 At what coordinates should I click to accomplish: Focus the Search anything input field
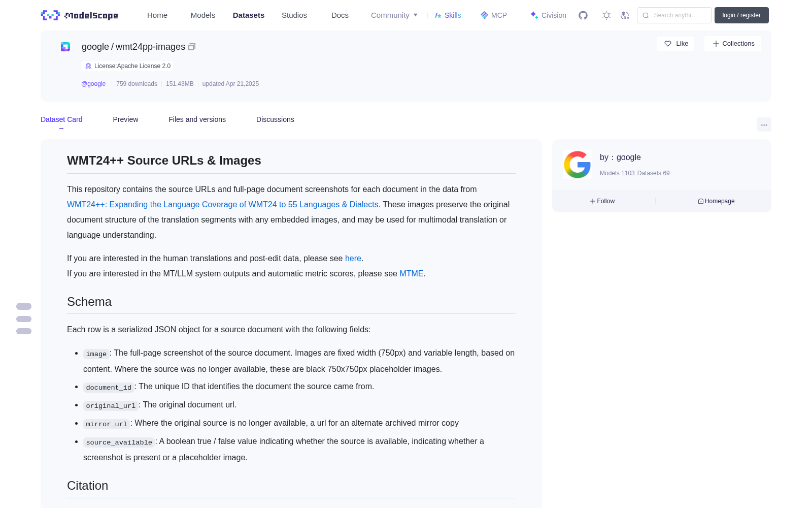click(674, 15)
